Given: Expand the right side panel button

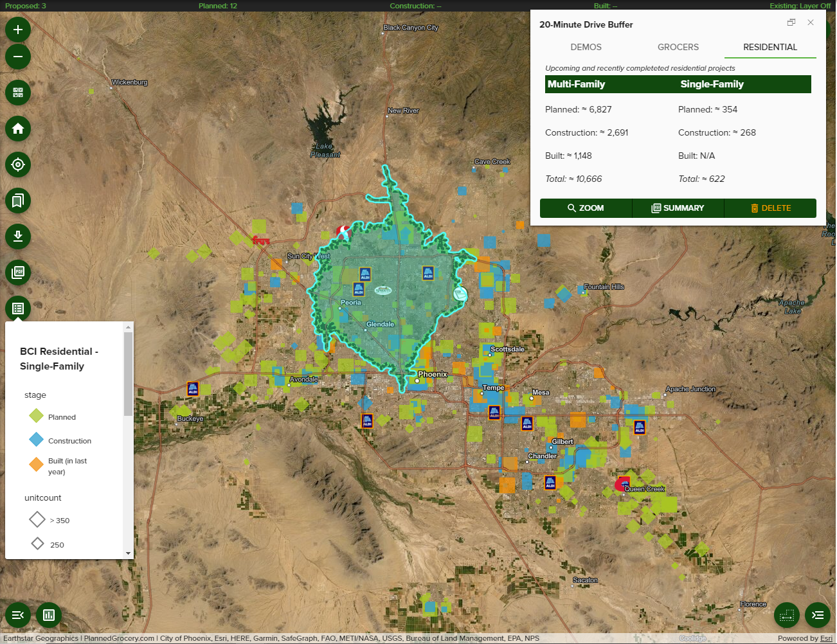Looking at the screenshot, I should [x=818, y=615].
